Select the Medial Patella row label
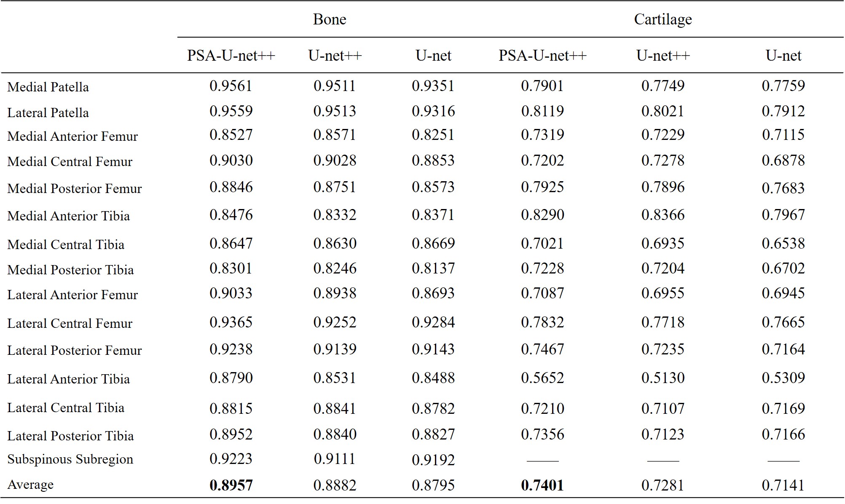Screen dimensions: 845x504 (x=48, y=87)
